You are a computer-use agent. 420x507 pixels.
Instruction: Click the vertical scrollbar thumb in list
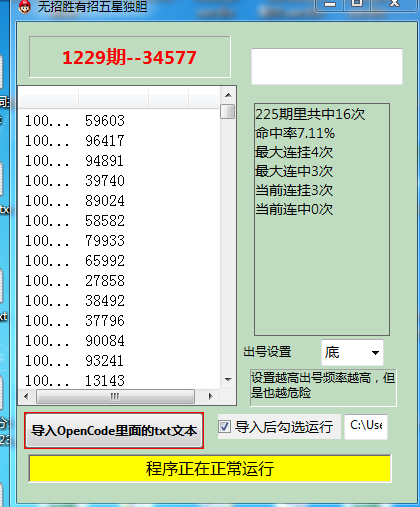coord(228,111)
